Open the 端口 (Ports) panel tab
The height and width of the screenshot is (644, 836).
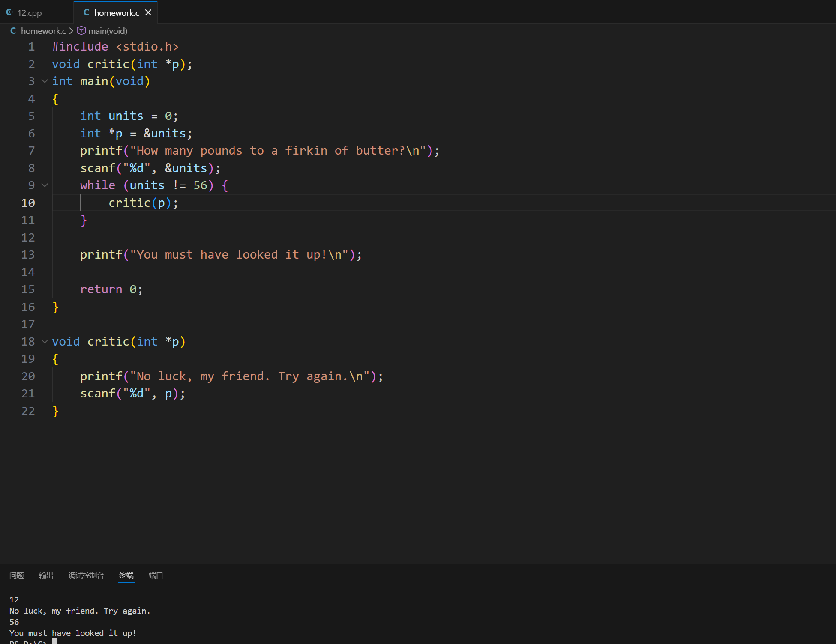156,575
